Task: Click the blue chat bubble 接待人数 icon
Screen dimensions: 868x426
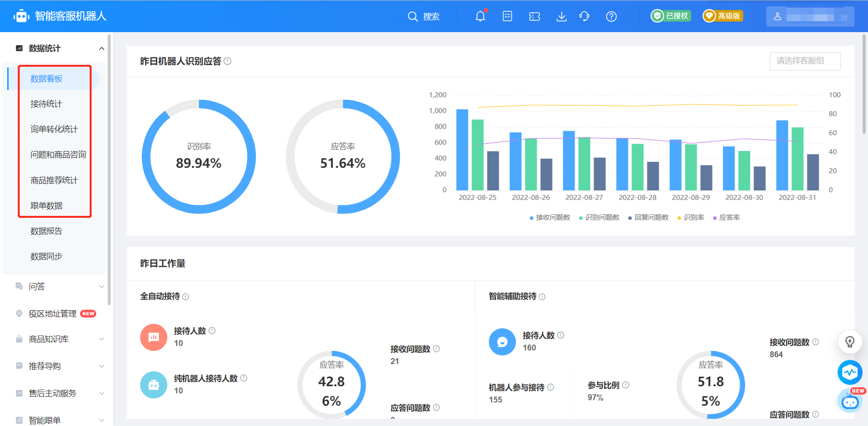Action: pyautogui.click(x=502, y=342)
